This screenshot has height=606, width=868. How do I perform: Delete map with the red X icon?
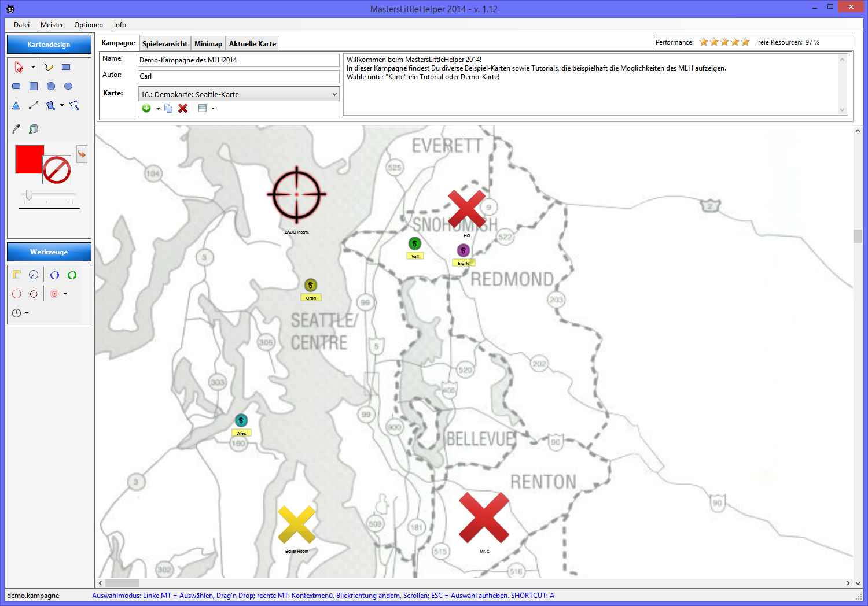[x=183, y=108]
